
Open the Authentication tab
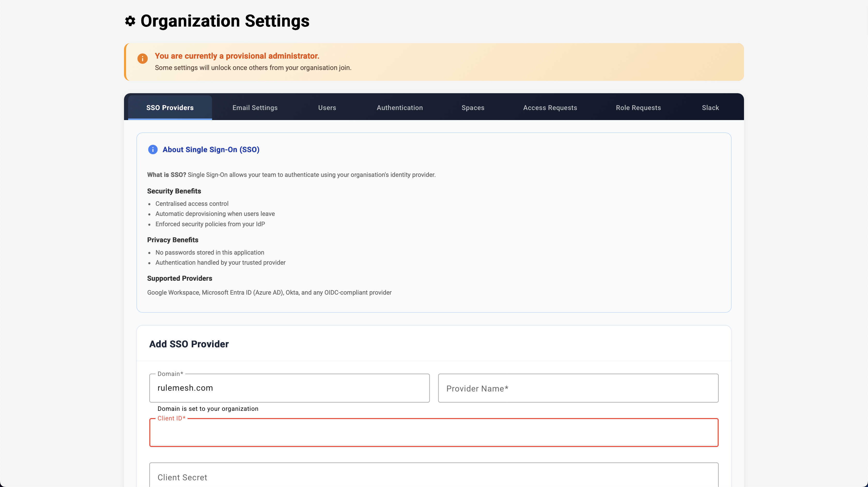pyautogui.click(x=399, y=107)
